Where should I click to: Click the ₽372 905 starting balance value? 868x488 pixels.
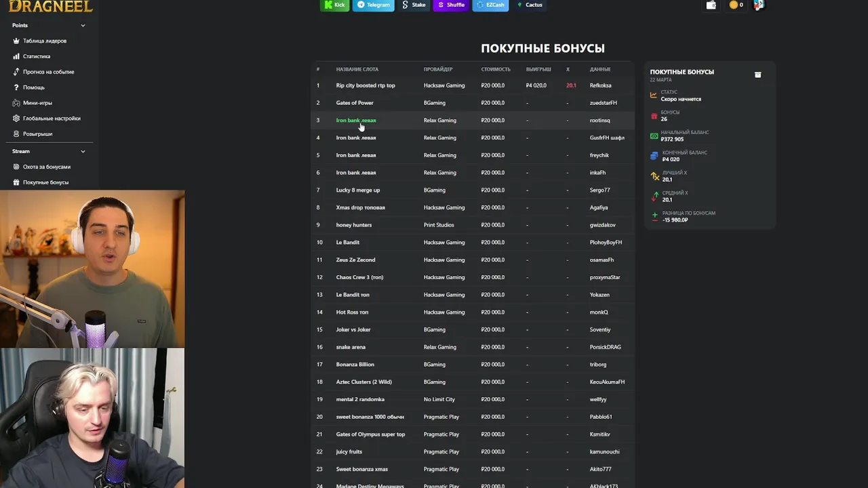coord(672,140)
